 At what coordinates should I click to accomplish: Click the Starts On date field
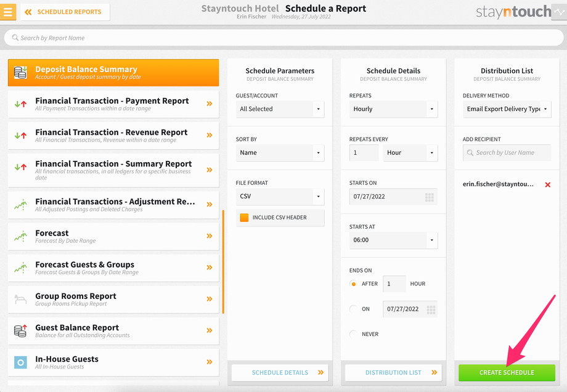coord(393,197)
